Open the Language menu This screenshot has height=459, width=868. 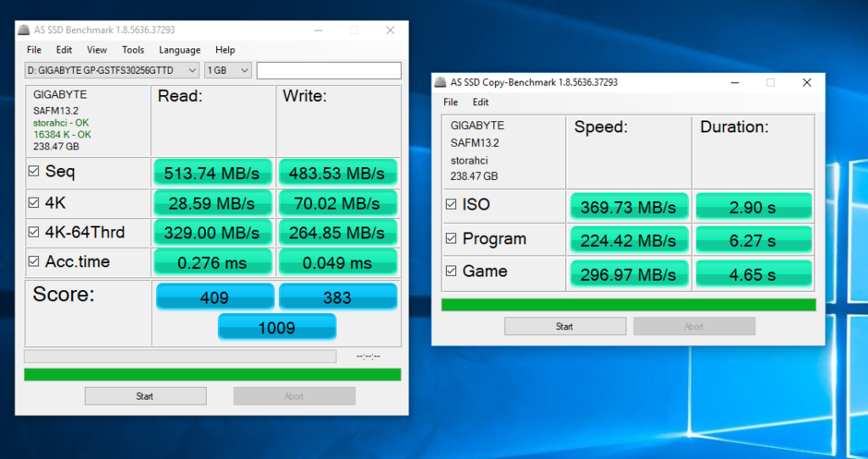(180, 50)
